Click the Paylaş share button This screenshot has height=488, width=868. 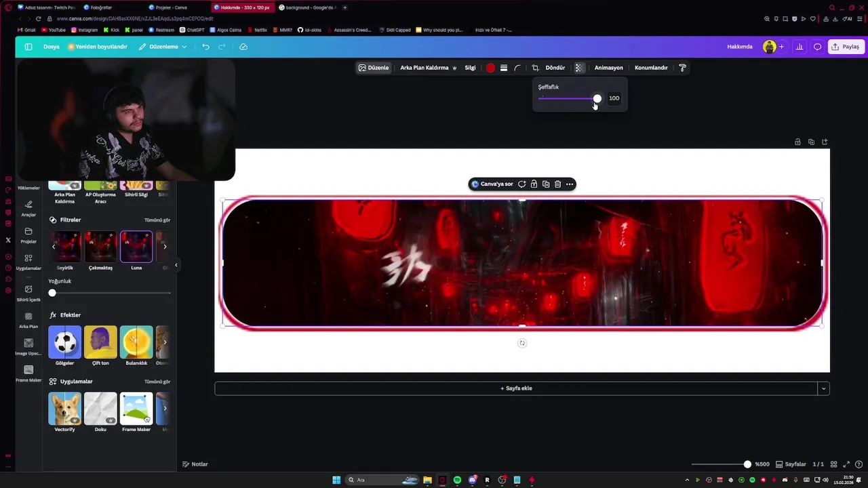coord(846,47)
